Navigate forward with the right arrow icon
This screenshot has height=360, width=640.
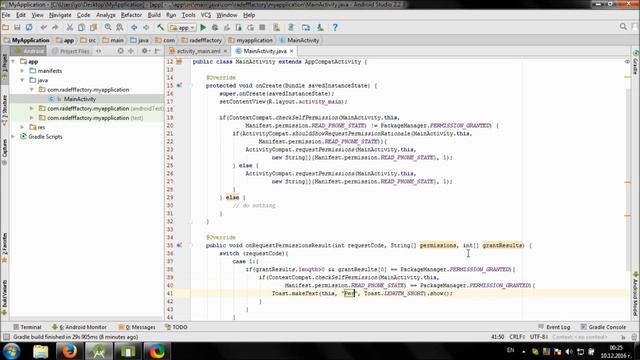pyautogui.click(x=146, y=27)
